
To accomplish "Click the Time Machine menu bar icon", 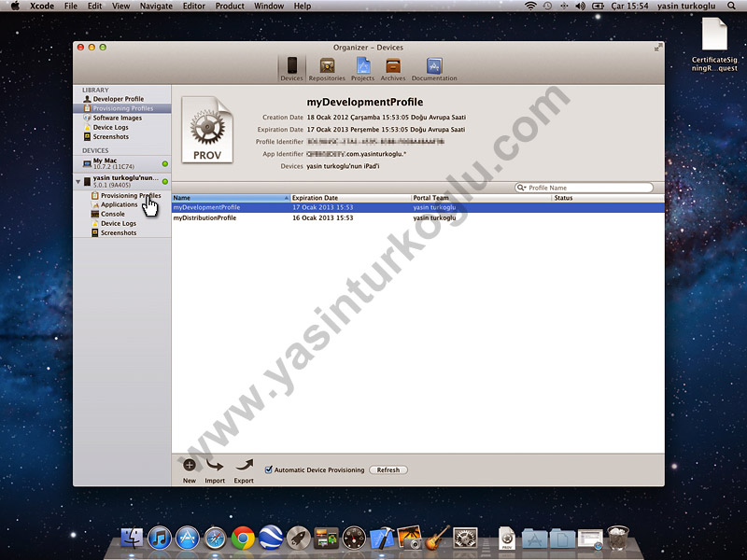I will point(547,7).
